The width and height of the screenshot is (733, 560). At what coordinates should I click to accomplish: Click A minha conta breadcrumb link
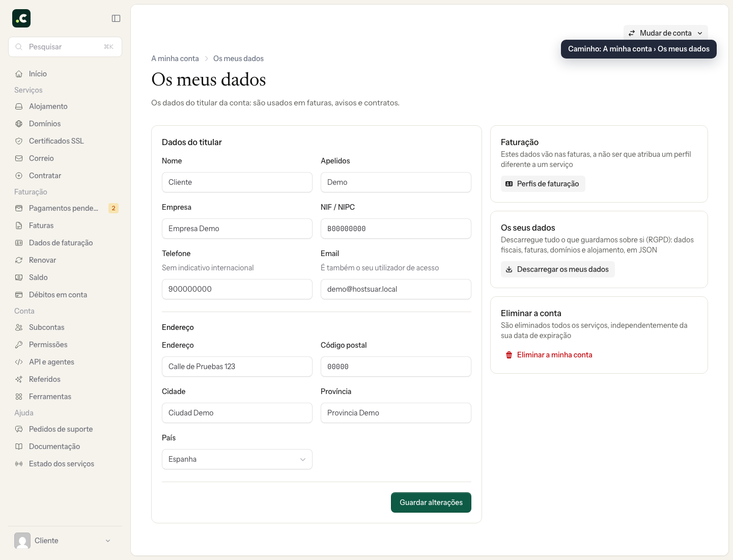(175, 59)
